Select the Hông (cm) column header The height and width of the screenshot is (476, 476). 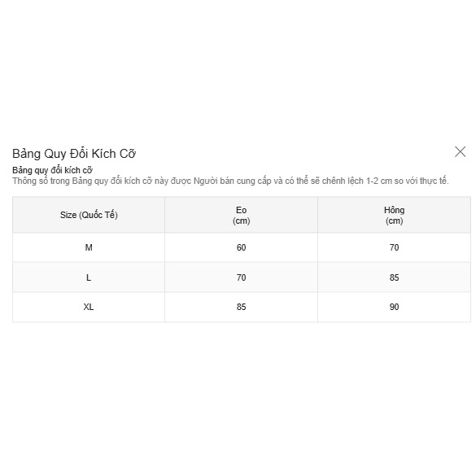point(394,215)
